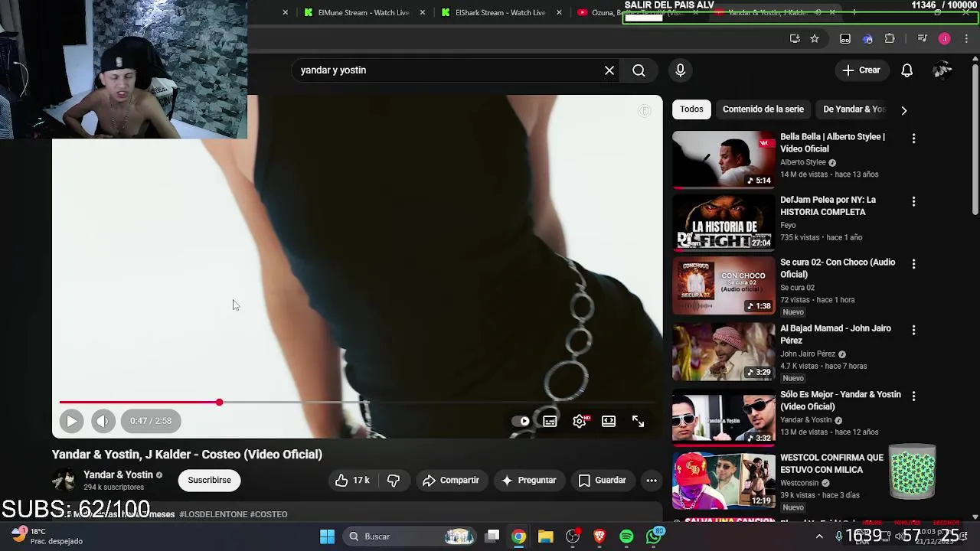The image size is (980, 551).
Task: Seek along the red video progress bar
Action: pyautogui.click(x=357, y=402)
